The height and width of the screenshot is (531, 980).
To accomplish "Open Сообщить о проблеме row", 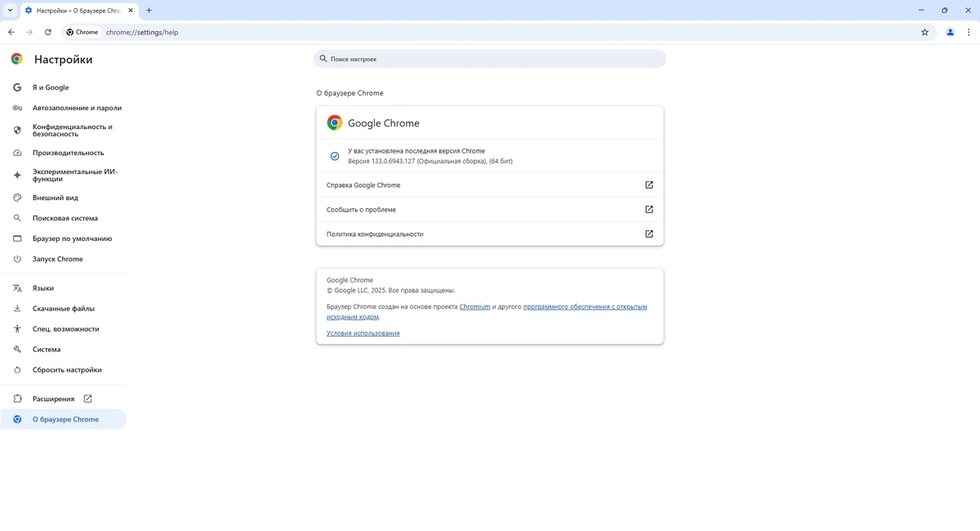I will click(x=490, y=210).
